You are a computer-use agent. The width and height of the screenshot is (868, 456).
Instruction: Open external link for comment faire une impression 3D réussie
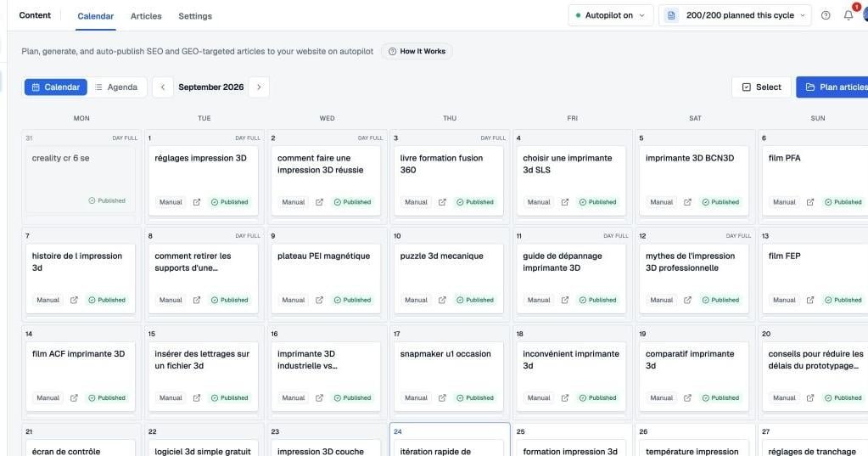pyautogui.click(x=319, y=202)
